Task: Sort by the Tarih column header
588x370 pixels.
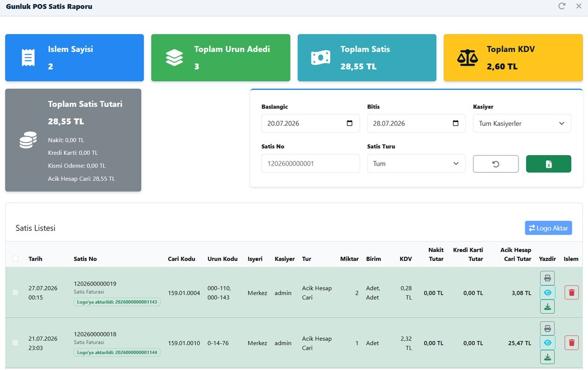Action: [35, 259]
